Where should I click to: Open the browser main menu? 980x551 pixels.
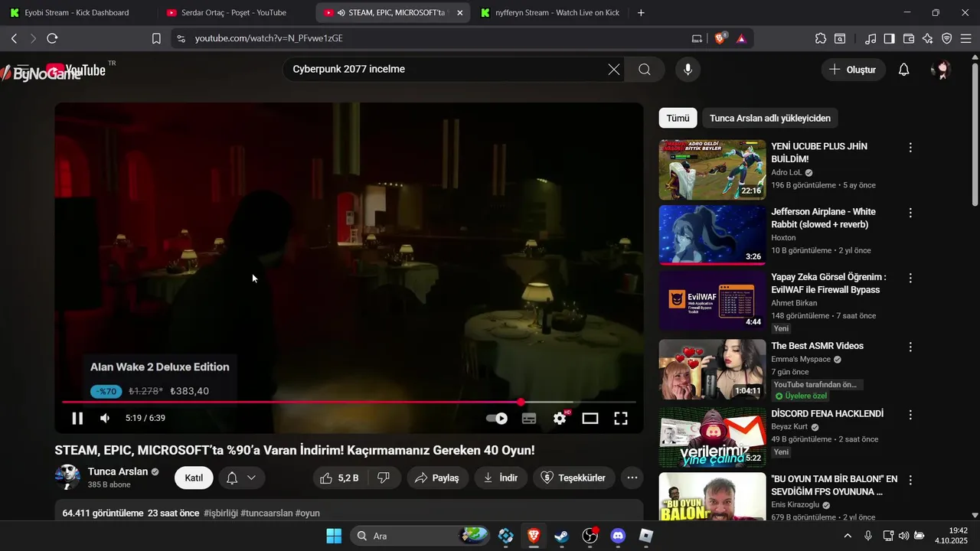[x=966, y=38]
